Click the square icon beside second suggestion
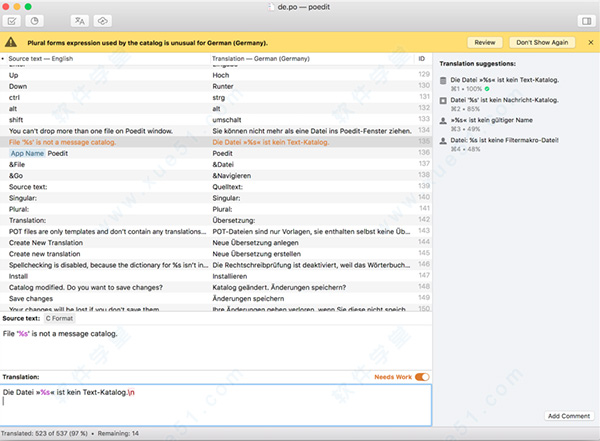 [443, 100]
